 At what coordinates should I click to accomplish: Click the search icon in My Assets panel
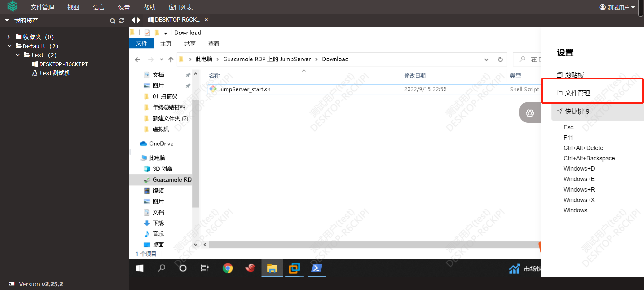112,21
